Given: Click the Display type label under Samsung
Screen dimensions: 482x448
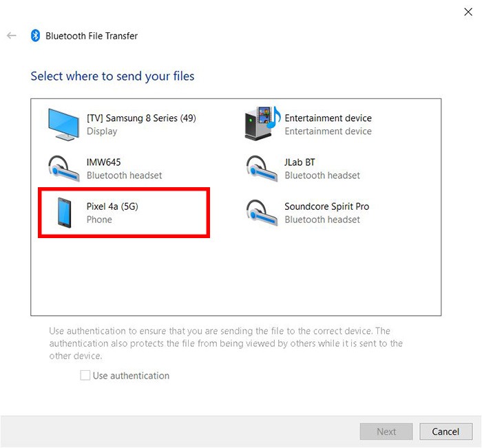Looking at the screenshot, I should pyautogui.click(x=102, y=131).
